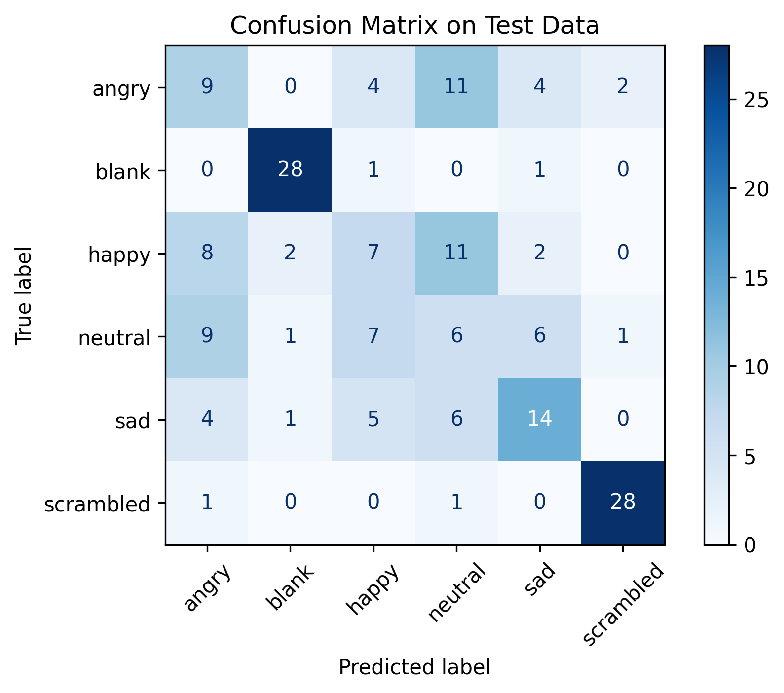Click the cell with true blank, predicted blank
784x693 pixels.
(x=290, y=170)
